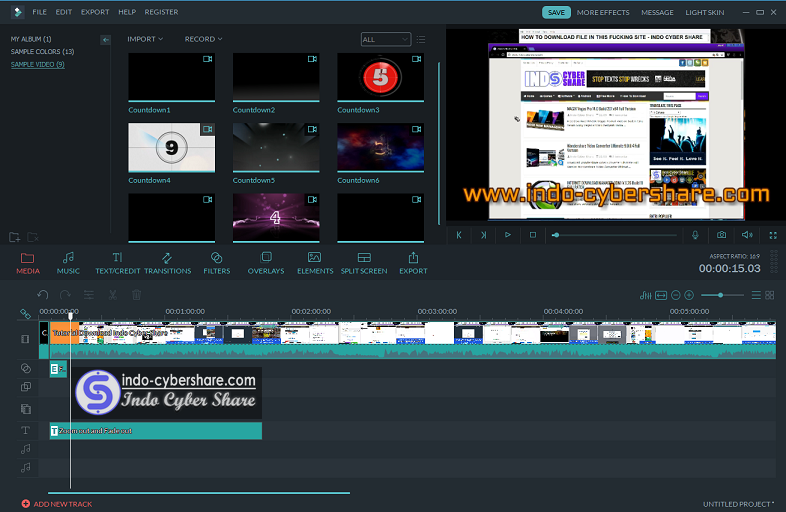
Task: Enter fullscreen preview
Action: click(x=773, y=235)
